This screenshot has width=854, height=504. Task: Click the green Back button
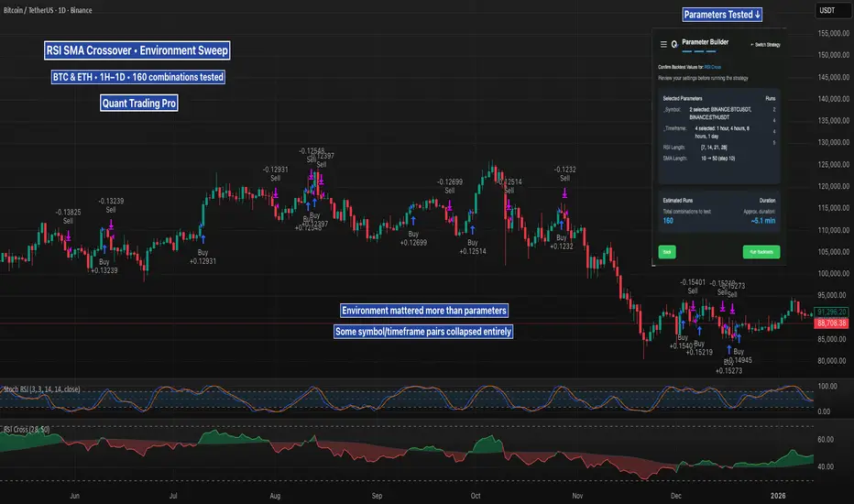(x=667, y=252)
